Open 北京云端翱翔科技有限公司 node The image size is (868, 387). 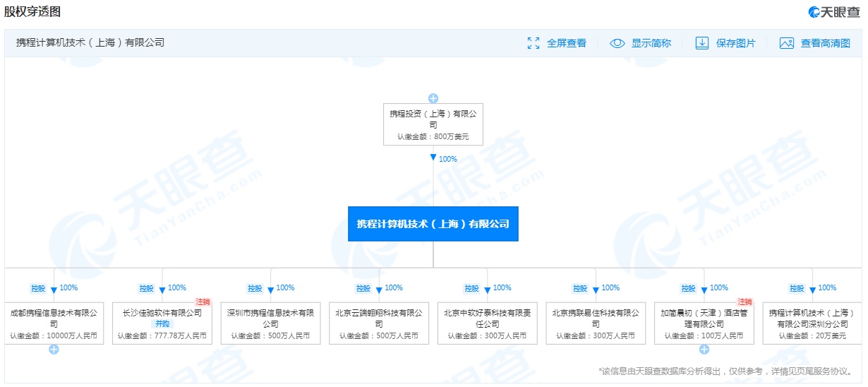pyautogui.click(x=379, y=324)
